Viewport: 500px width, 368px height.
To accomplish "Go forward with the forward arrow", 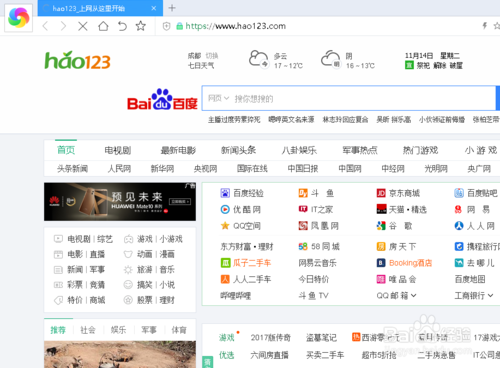I will point(63,26).
